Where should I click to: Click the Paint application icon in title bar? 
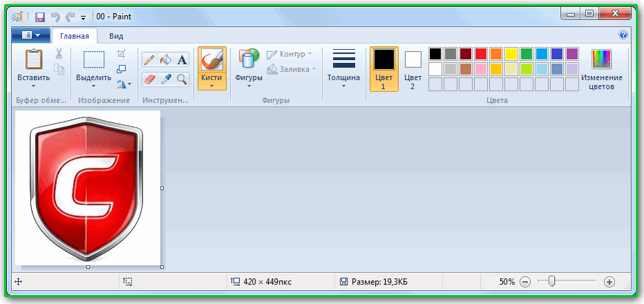click(17, 17)
